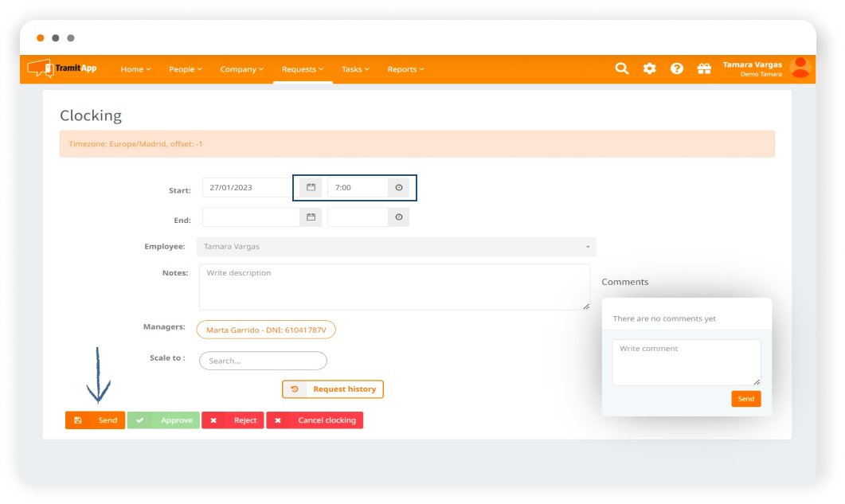Screen dimensions: 845x504
Task: Click the TramitApp logo
Action: tap(62, 68)
